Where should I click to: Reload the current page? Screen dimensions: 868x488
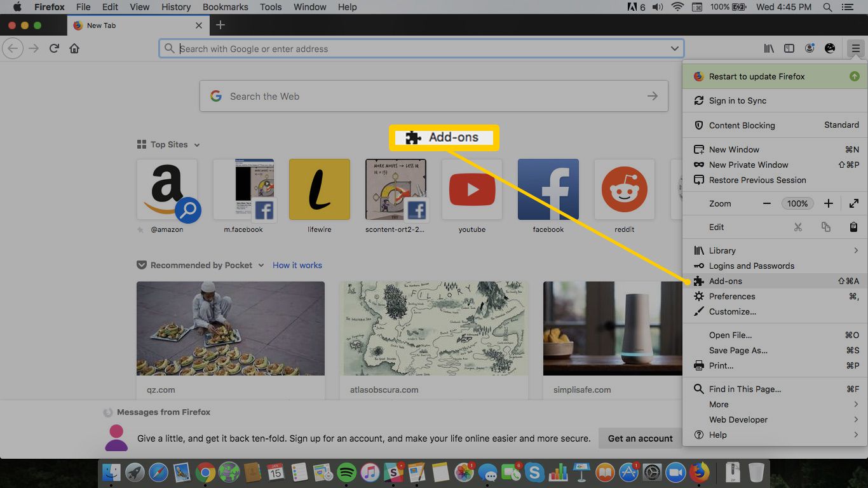coord(55,48)
